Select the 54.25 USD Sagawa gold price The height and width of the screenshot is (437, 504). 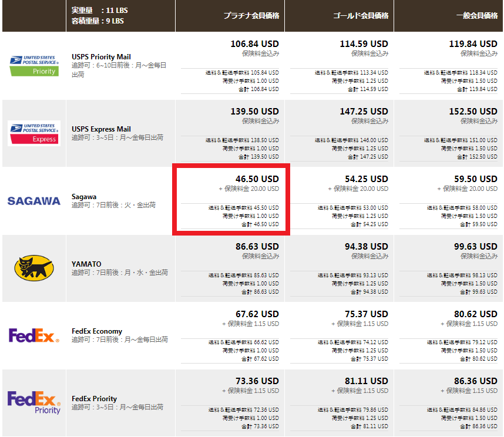click(367, 179)
